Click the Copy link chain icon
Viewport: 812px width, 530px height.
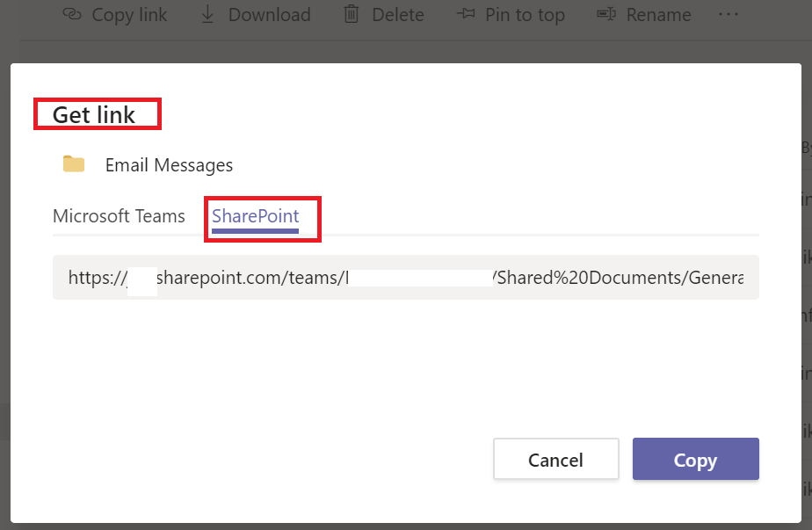pos(72,14)
